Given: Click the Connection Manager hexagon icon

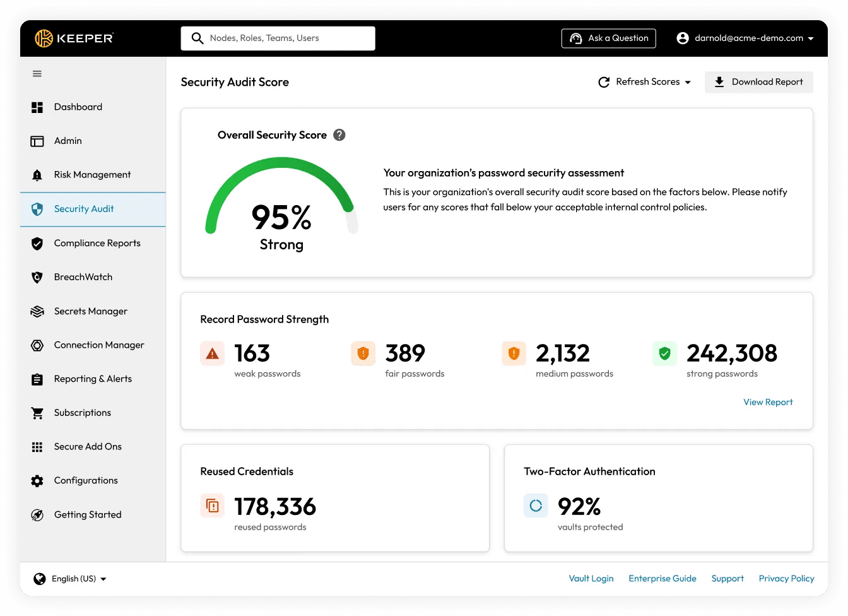Looking at the screenshot, I should coord(37,345).
